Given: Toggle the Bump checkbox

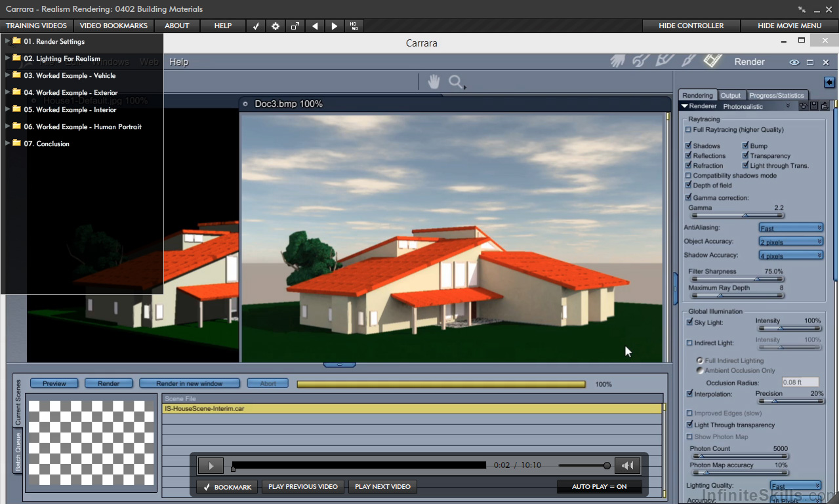Looking at the screenshot, I should [745, 145].
